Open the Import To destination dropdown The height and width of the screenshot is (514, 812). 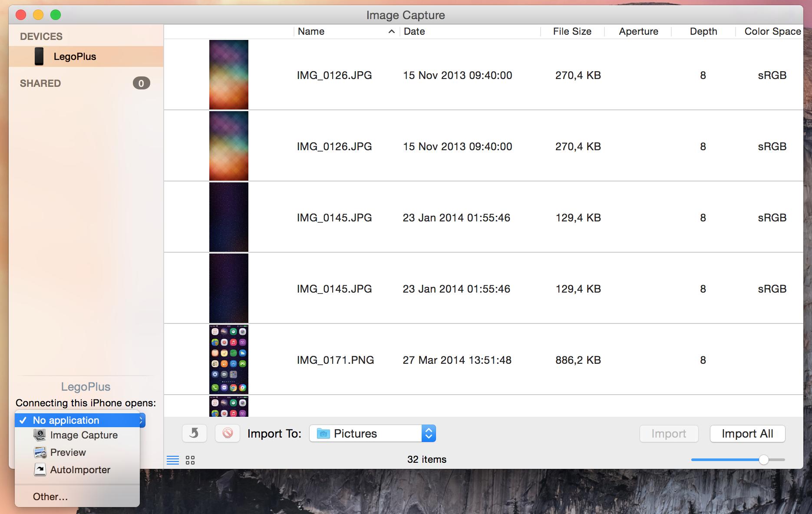coord(429,433)
